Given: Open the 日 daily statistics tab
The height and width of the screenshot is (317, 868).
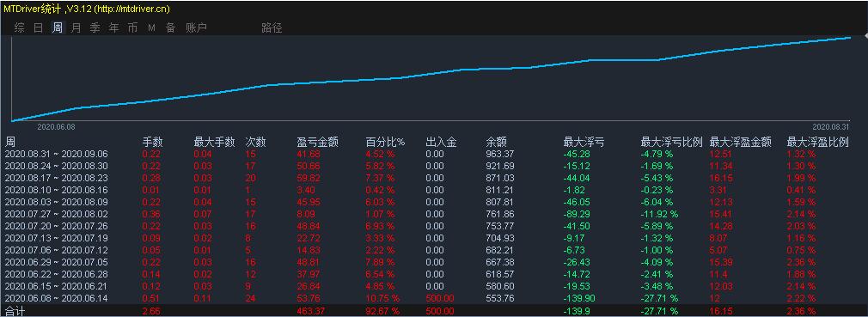Looking at the screenshot, I should pyautogui.click(x=38, y=27).
